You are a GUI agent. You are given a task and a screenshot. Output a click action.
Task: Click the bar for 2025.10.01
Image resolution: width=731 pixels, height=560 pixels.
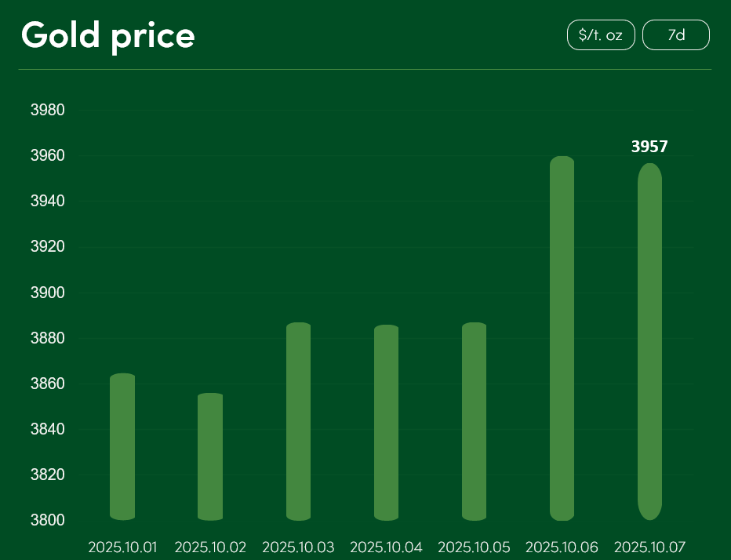(122, 447)
